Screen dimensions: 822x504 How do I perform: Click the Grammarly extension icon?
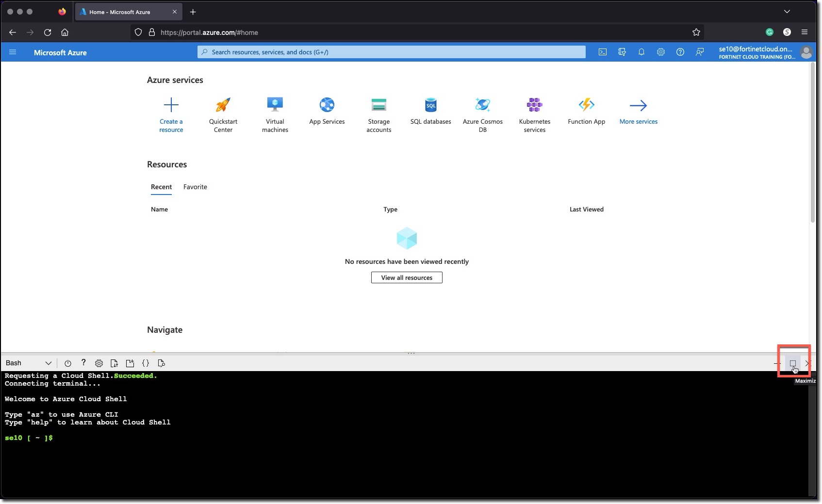point(770,33)
